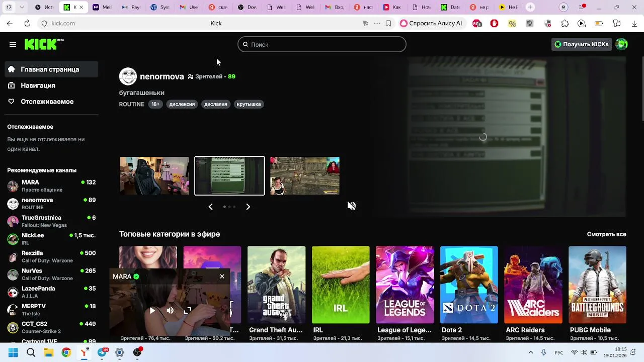Viewport: 644px width, 362px height.
Task: Toggle mini player volume icon
Action: 170,311
